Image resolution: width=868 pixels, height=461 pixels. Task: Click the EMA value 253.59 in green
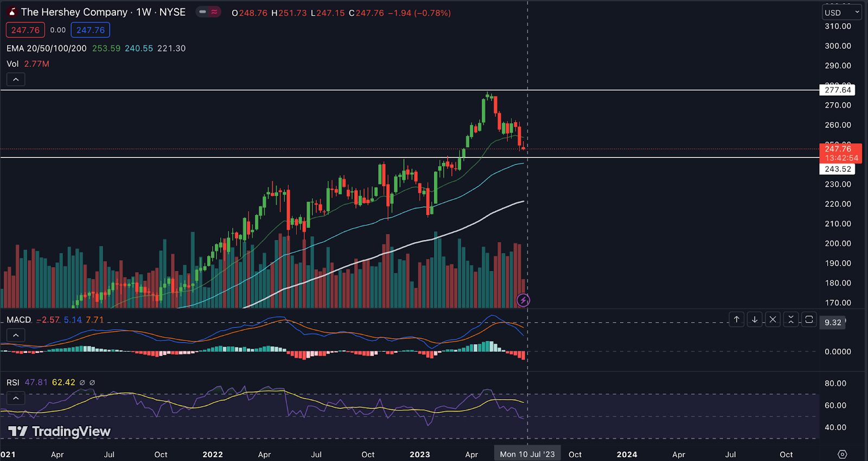coord(106,48)
